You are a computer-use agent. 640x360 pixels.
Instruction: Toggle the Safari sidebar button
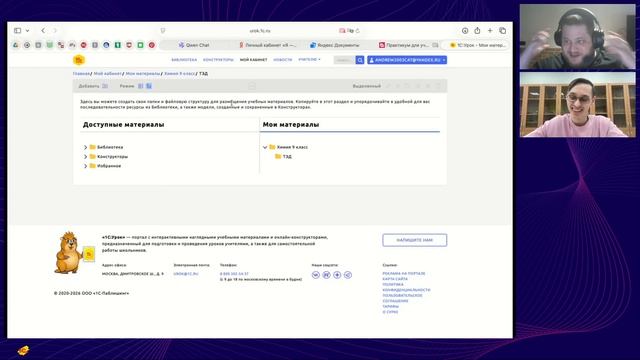point(18,31)
